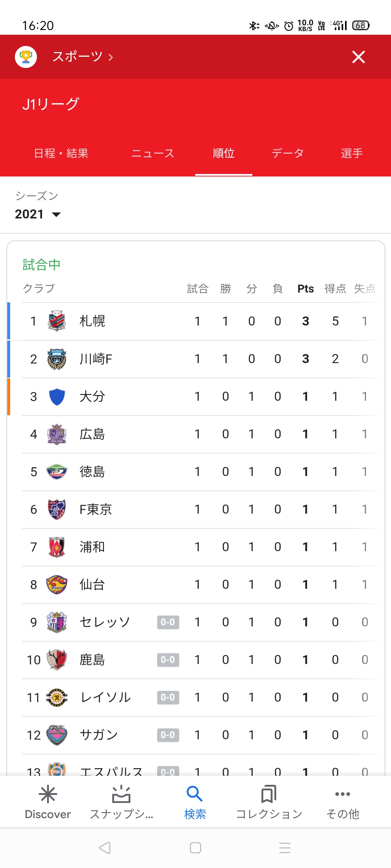The height and width of the screenshot is (868, 391).
Task: Open Snapshot from bottom navigation
Action: click(x=121, y=794)
